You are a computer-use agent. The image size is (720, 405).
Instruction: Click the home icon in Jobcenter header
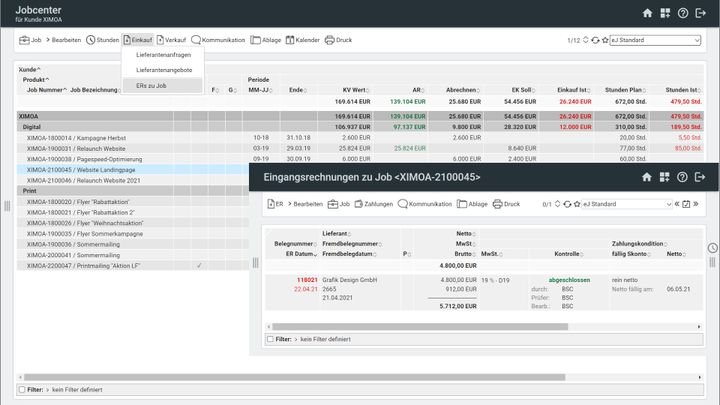pos(647,13)
